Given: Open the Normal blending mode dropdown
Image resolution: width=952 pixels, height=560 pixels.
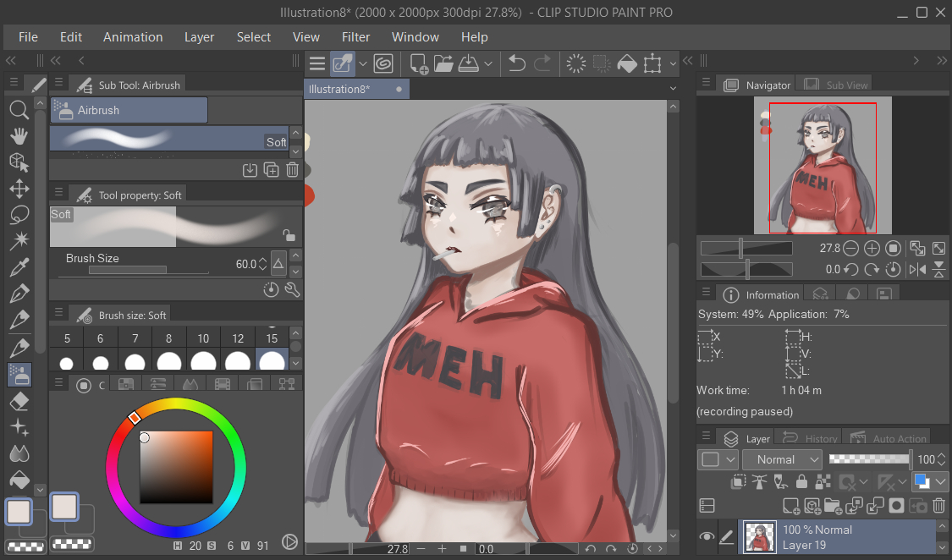Looking at the screenshot, I should 782,459.
